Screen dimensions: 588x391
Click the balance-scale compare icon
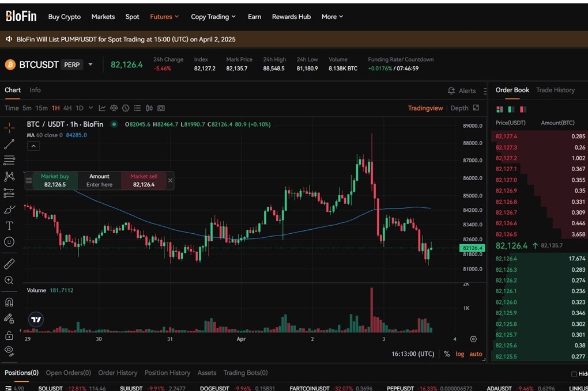pos(114,108)
